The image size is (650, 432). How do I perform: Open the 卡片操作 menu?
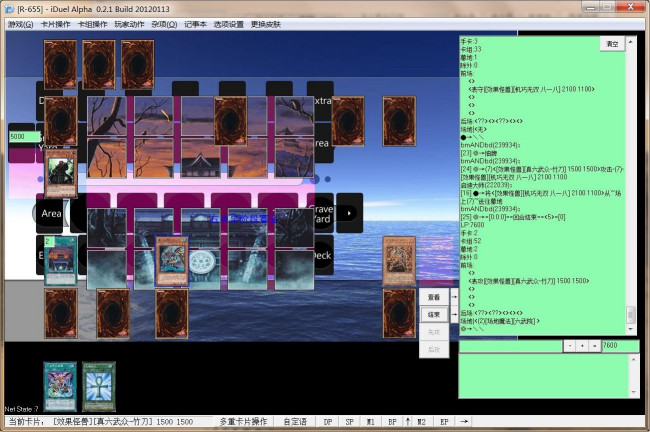(x=56, y=24)
